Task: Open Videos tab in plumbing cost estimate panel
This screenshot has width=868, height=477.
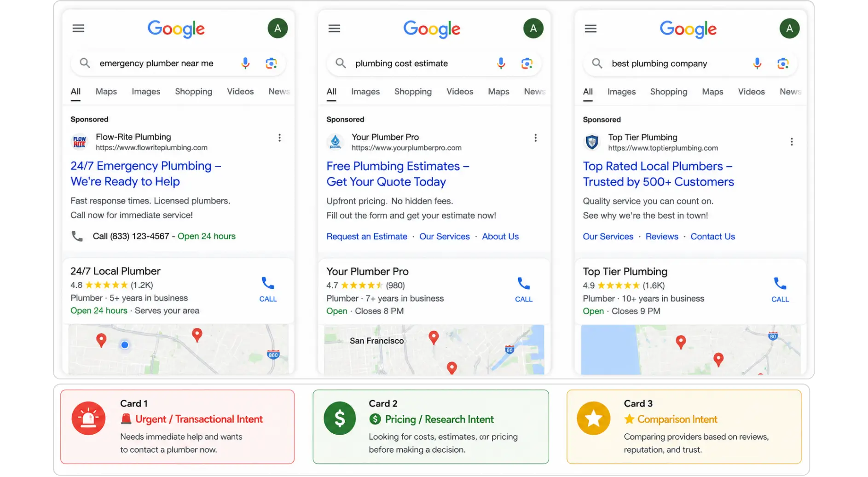Action: [460, 91]
